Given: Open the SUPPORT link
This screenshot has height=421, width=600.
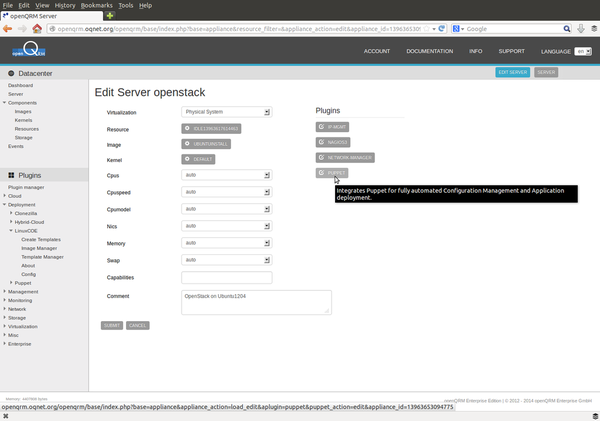Looking at the screenshot, I should click(x=511, y=51).
